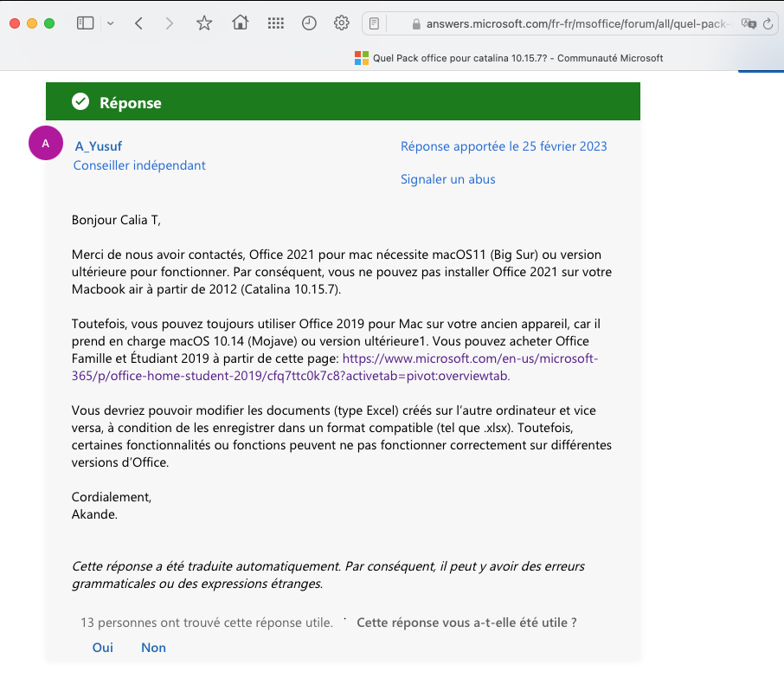Open the home page icon

(240, 23)
